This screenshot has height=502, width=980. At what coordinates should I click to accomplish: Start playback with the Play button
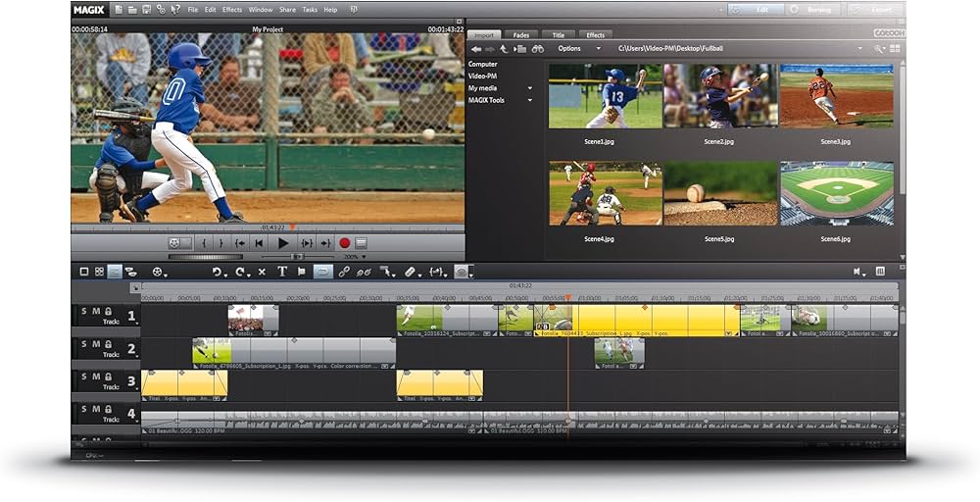(283, 242)
